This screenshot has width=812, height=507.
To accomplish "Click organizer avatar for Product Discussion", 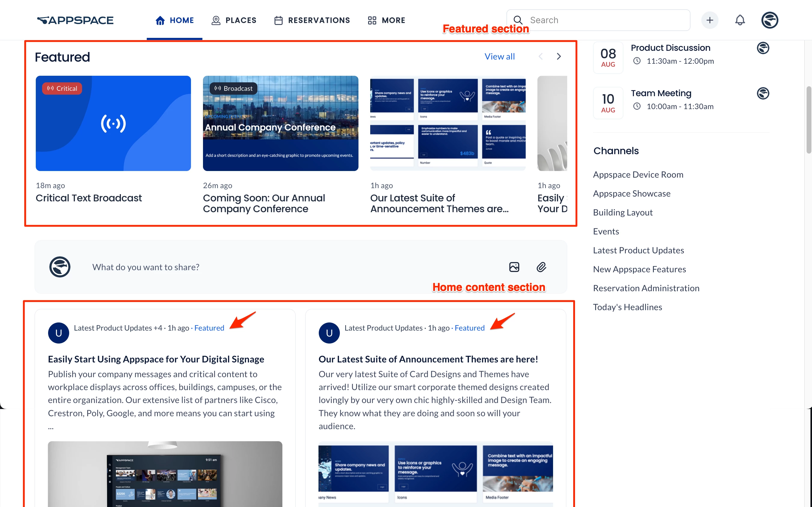I will pos(763,48).
